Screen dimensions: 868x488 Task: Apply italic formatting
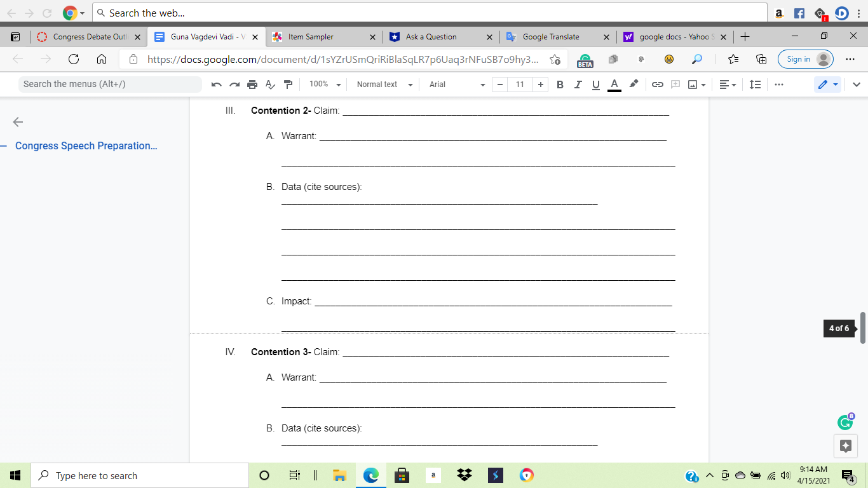(578, 84)
